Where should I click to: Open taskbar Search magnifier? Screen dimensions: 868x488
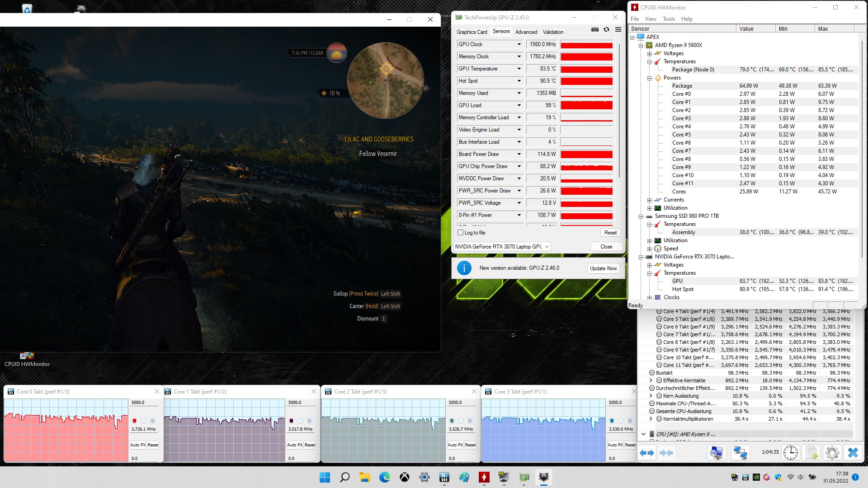344,477
